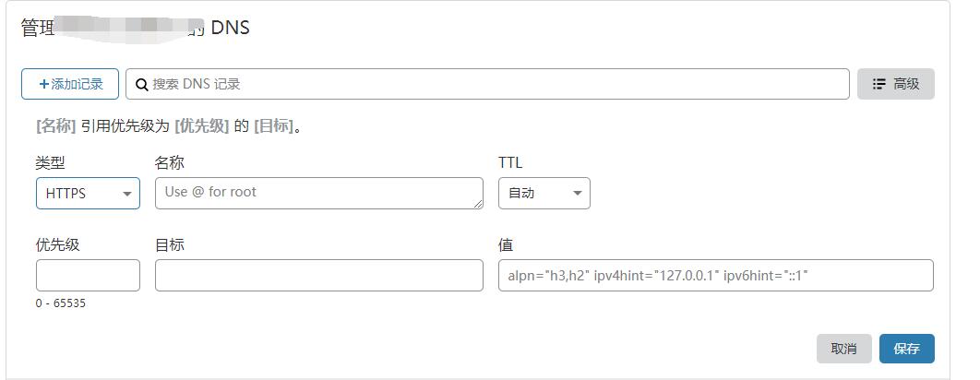Image resolution: width=980 pixels, height=380 pixels.
Task: Select the 目标 text field
Action: (318, 276)
